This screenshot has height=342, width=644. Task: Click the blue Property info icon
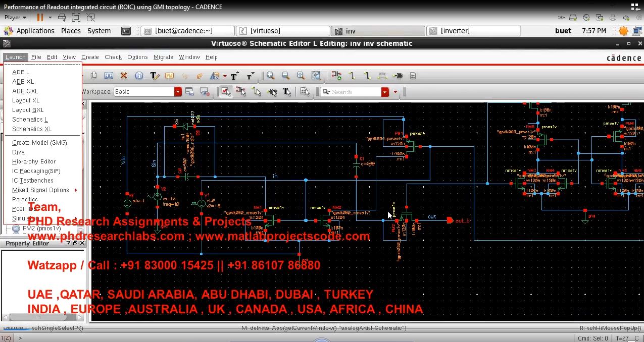pyautogui.click(x=139, y=76)
